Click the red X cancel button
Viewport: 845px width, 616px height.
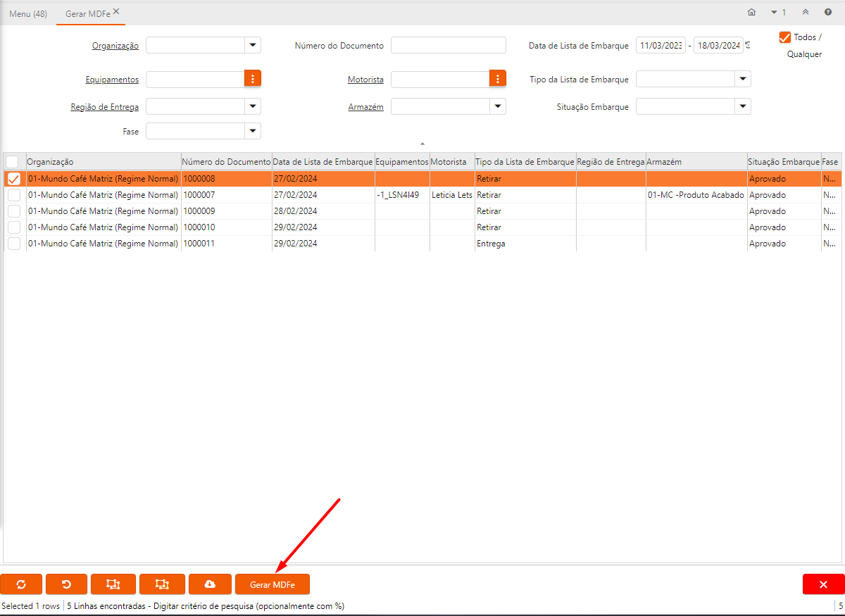point(823,584)
